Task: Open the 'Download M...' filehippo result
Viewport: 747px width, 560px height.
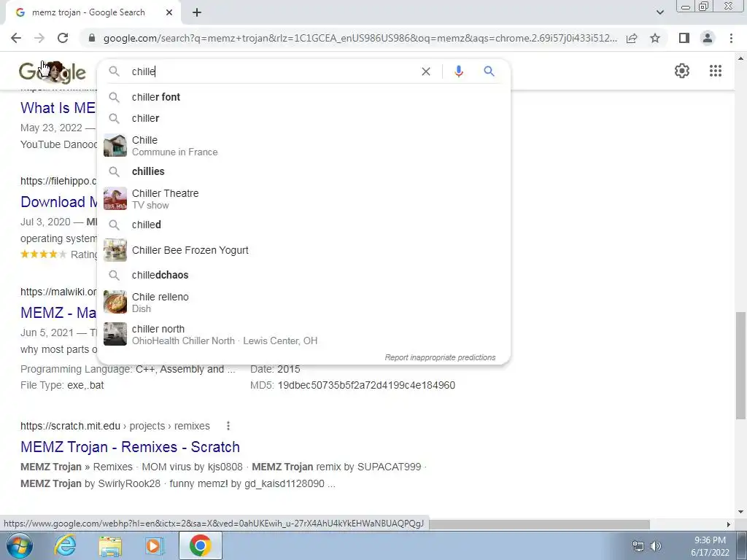Action: tap(58, 202)
